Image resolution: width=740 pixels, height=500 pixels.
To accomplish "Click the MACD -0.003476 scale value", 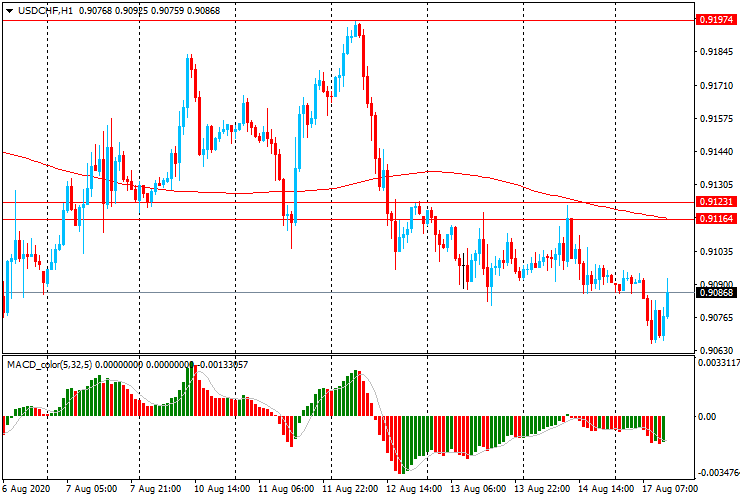I will pos(717,472).
